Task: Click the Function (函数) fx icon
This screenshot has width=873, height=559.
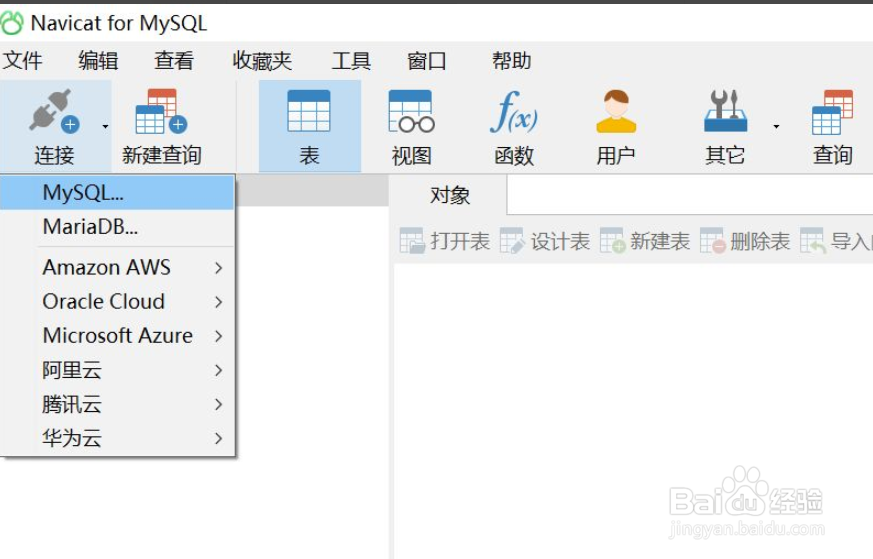Action: click(513, 112)
